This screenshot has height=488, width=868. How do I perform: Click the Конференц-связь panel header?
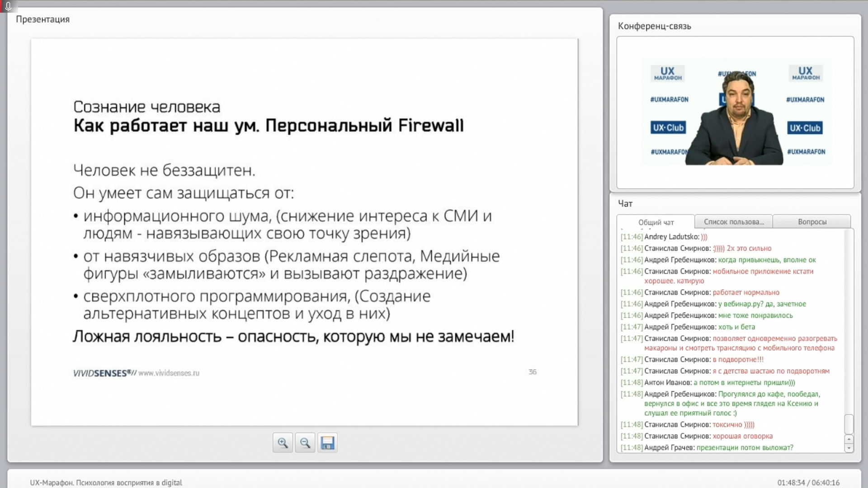(x=654, y=26)
